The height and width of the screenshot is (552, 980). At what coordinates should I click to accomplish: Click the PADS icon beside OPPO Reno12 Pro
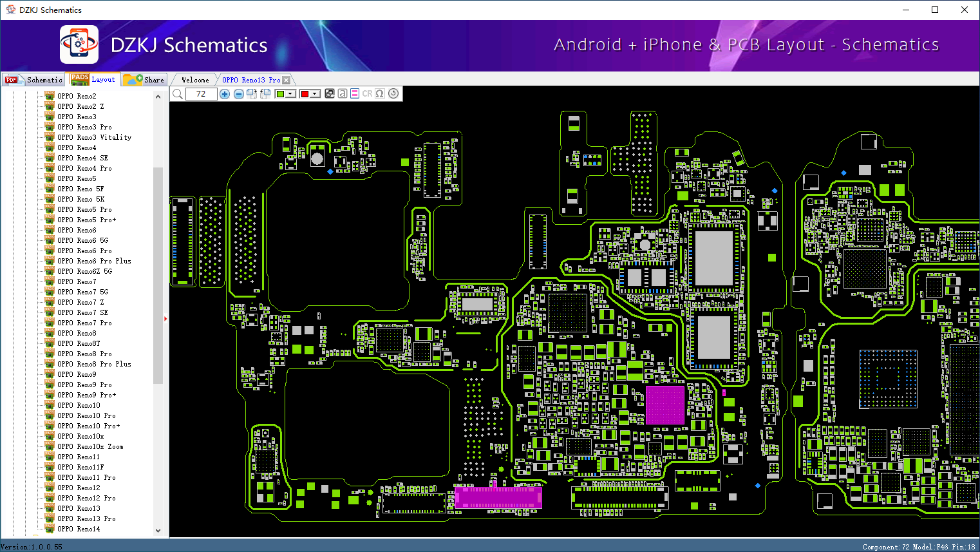pos(50,498)
